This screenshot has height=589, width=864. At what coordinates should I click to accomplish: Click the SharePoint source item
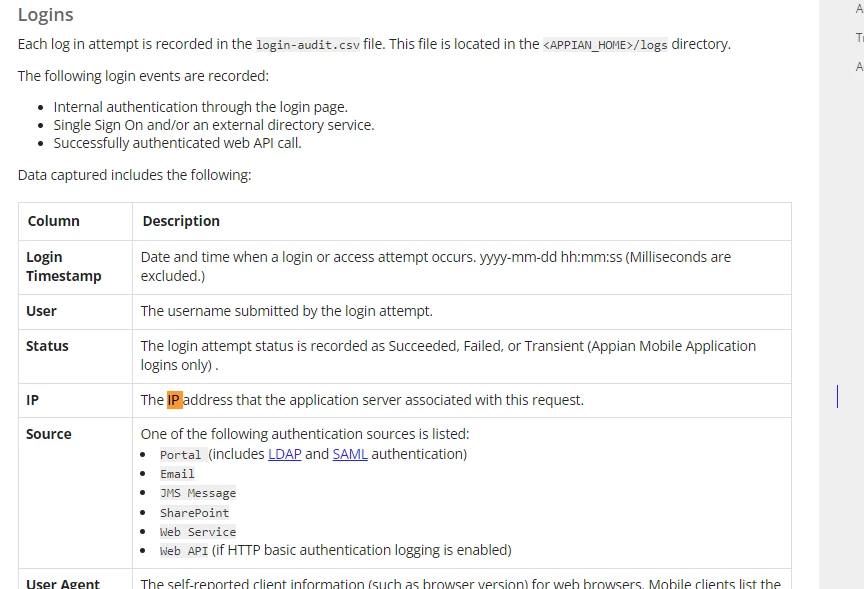195,513
